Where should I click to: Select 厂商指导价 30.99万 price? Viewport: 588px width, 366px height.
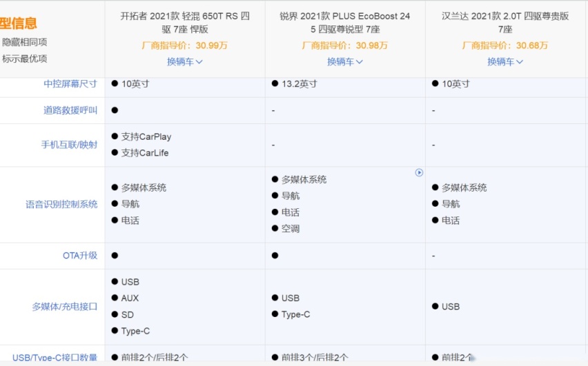[x=184, y=45]
